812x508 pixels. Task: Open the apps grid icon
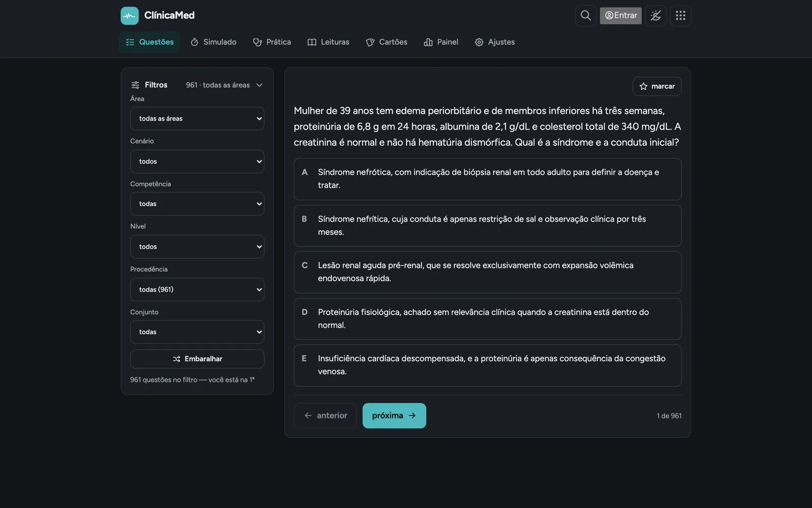(681, 16)
